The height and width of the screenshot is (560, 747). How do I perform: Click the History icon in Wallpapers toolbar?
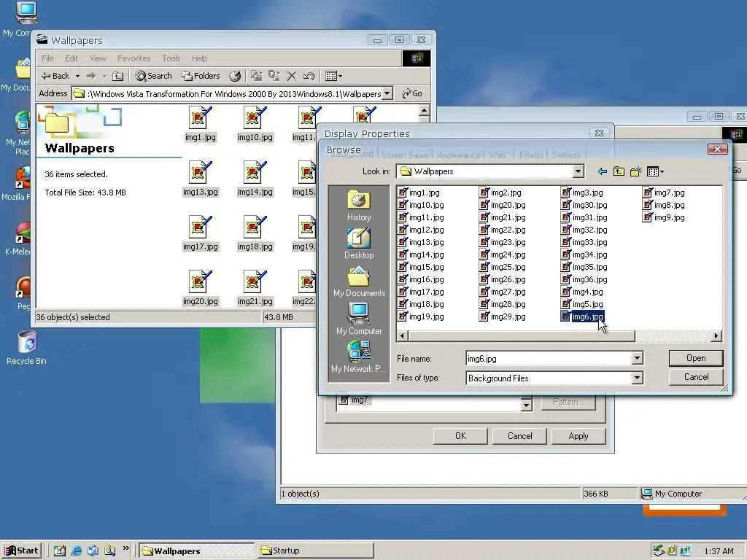point(235,76)
